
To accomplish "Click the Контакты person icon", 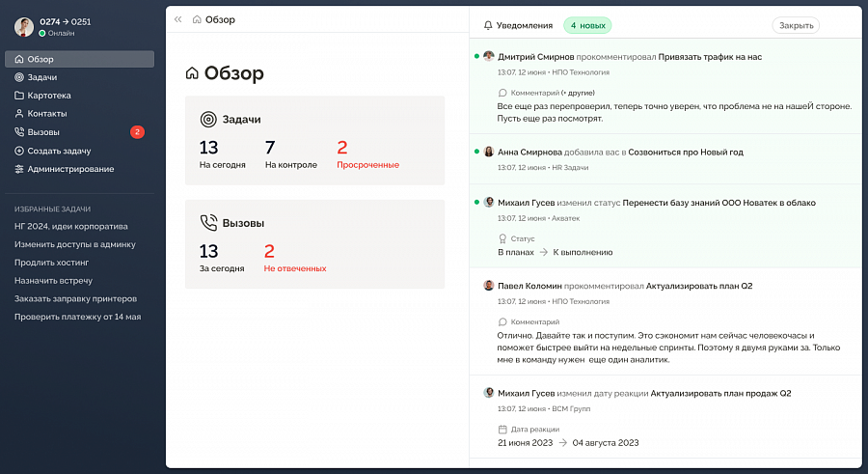I will [19, 114].
